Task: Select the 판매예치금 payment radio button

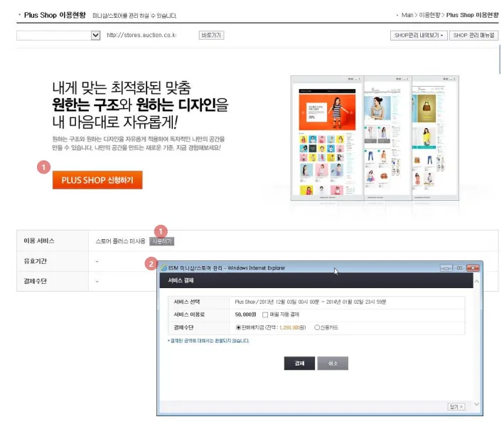Action: click(x=239, y=327)
